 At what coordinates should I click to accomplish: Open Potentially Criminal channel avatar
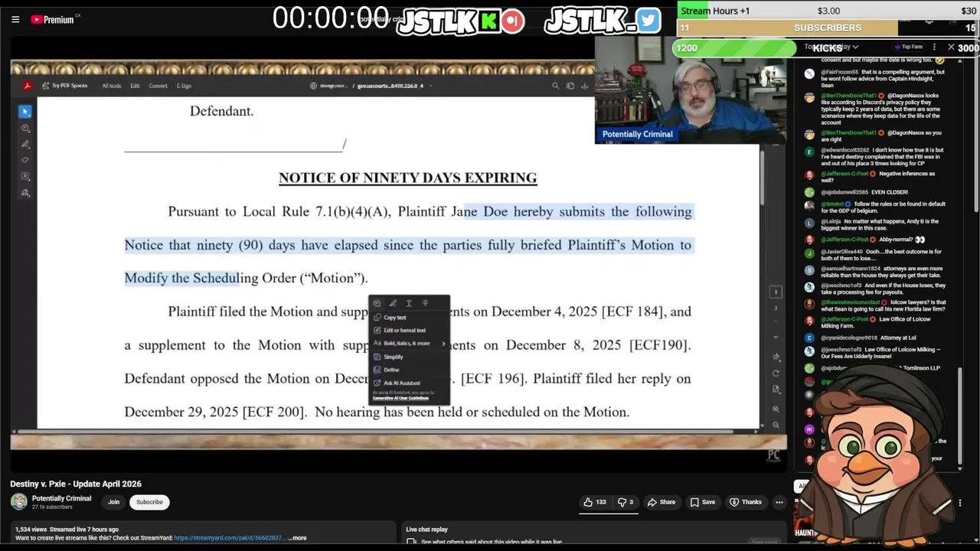[x=19, y=502]
